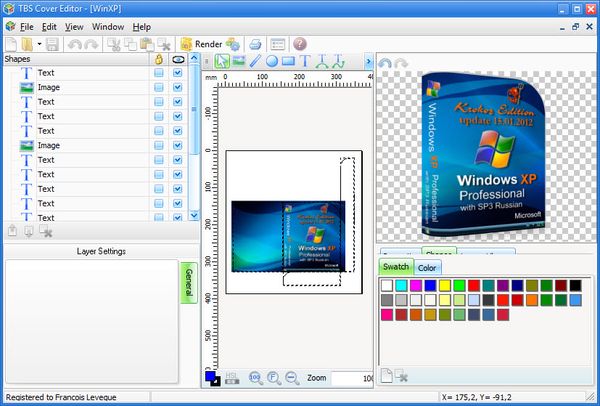The width and height of the screenshot is (600, 406).
Task: Select the rectangle shape tool
Action: pyautogui.click(x=288, y=61)
